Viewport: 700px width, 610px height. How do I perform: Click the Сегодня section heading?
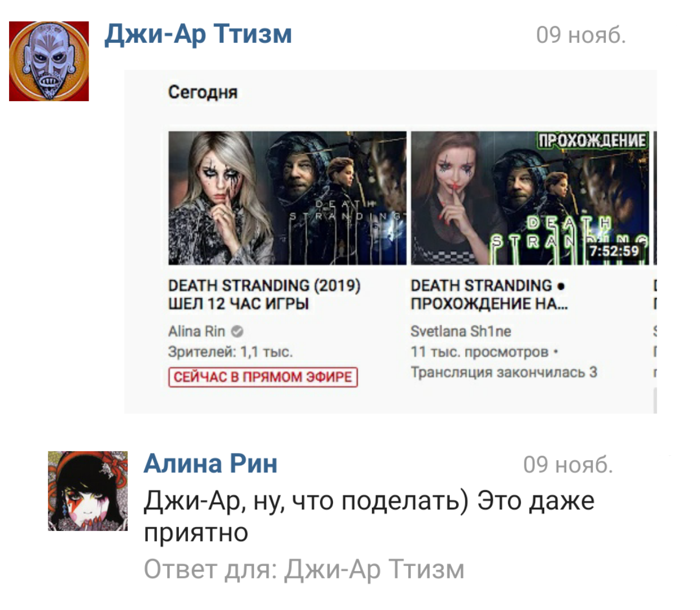pos(203,92)
